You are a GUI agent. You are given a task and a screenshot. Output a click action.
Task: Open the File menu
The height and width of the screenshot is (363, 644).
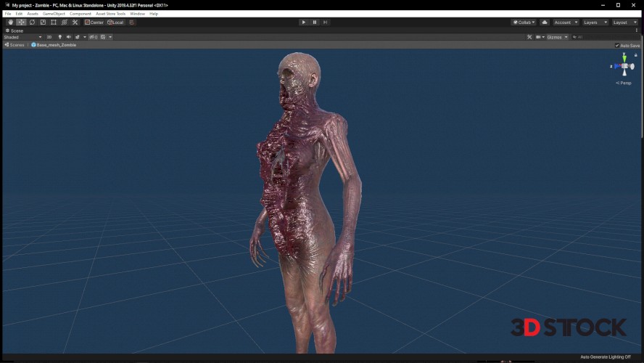tap(8, 14)
